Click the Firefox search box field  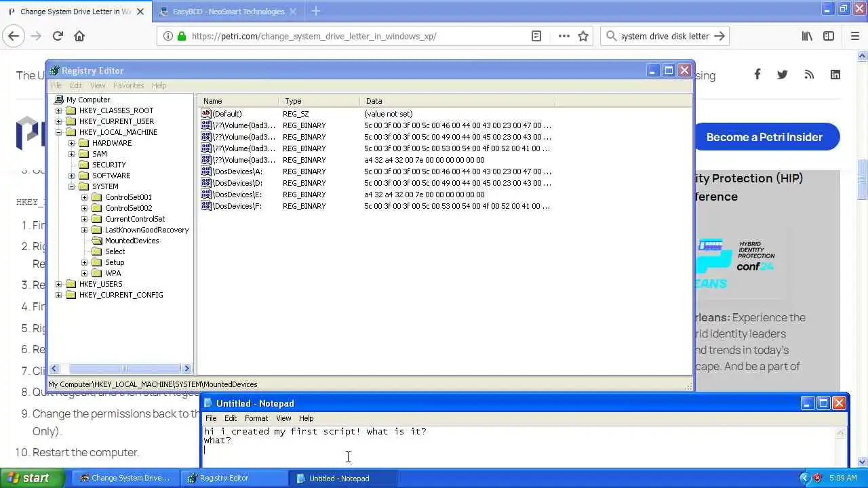(x=665, y=36)
